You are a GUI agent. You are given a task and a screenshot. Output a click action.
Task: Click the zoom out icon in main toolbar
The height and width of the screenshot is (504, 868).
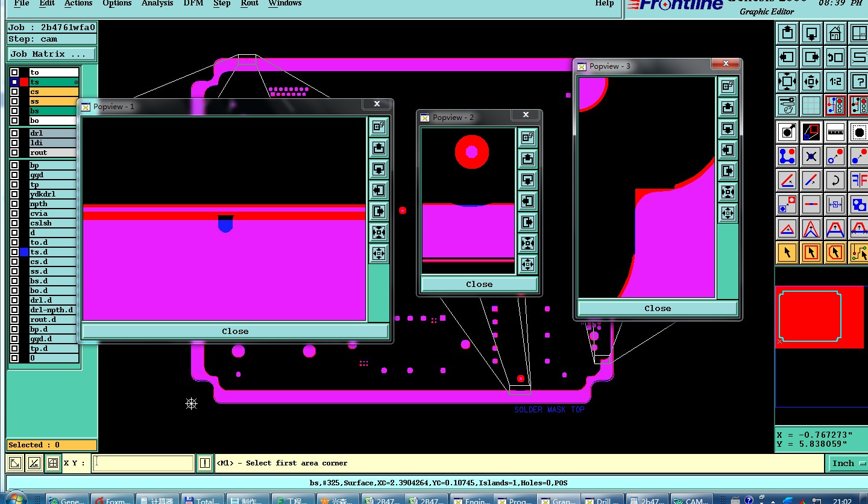(811, 81)
